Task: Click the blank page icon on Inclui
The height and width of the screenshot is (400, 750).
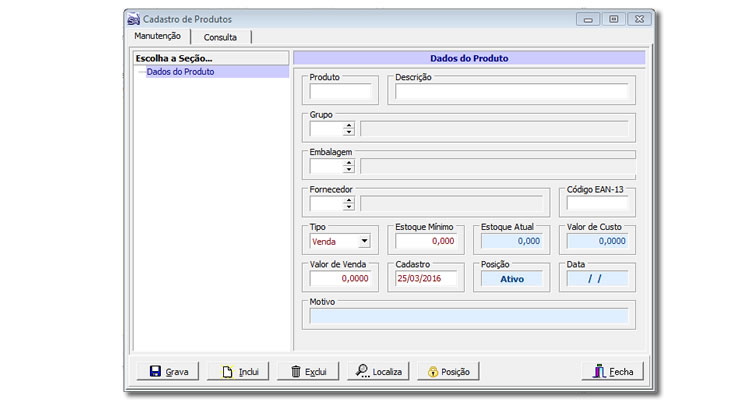Action: 227,372
